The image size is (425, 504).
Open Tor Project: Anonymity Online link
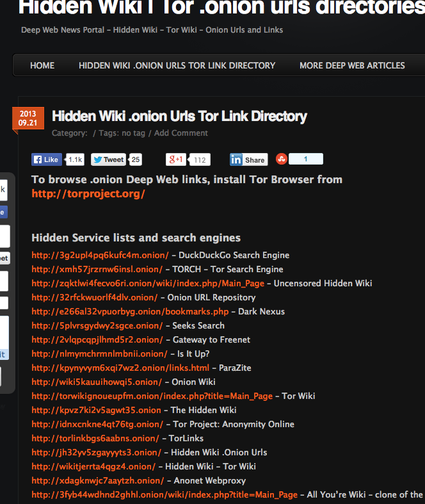tap(97, 425)
